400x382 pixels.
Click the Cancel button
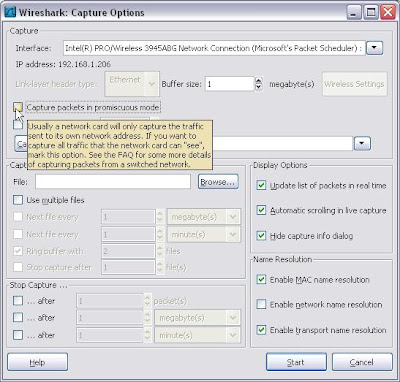pyautogui.click(x=362, y=362)
